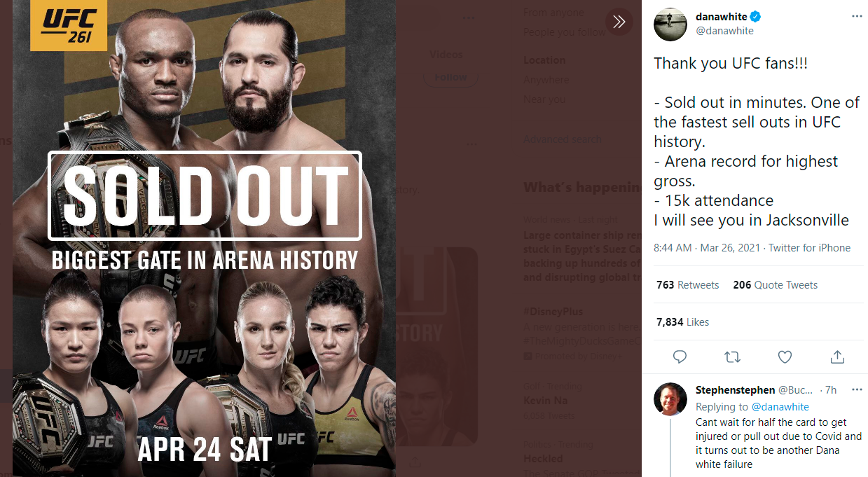This screenshot has width=868, height=477.
Task: View the 763 Retweets list
Action: click(x=687, y=285)
